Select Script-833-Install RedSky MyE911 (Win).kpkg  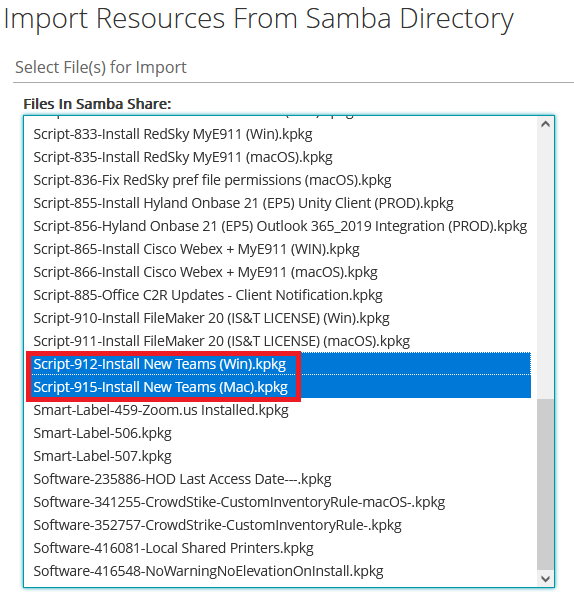(x=282, y=134)
